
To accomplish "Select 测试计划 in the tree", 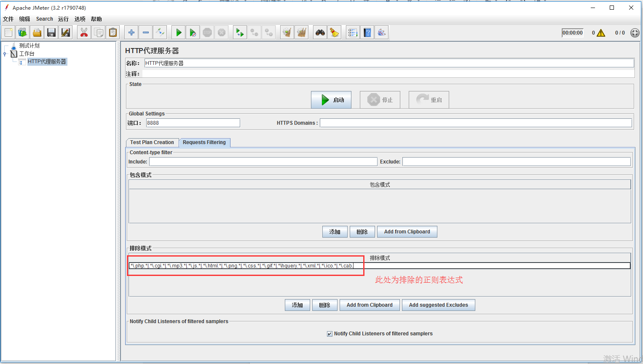I will (x=29, y=45).
